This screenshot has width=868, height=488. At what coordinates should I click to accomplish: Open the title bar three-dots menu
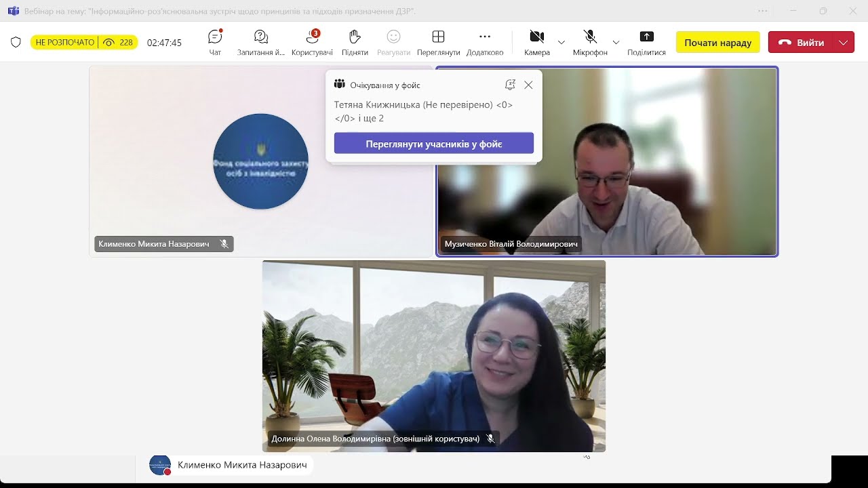[x=763, y=11]
